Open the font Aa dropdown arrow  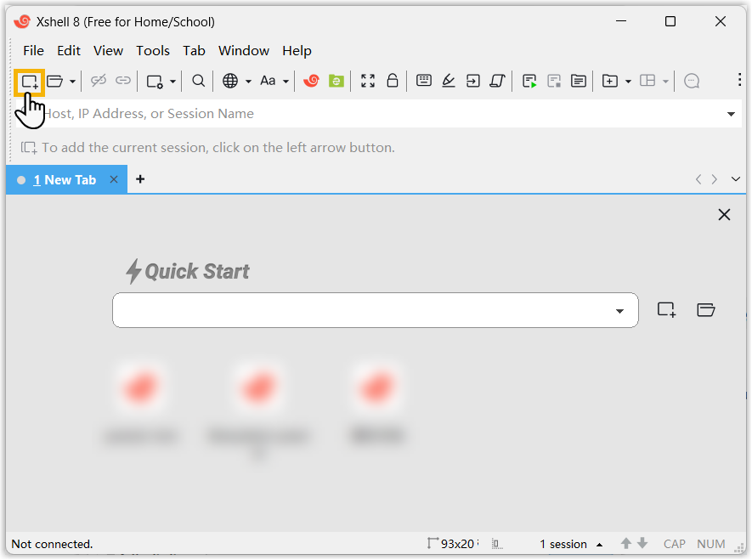click(x=286, y=82)
